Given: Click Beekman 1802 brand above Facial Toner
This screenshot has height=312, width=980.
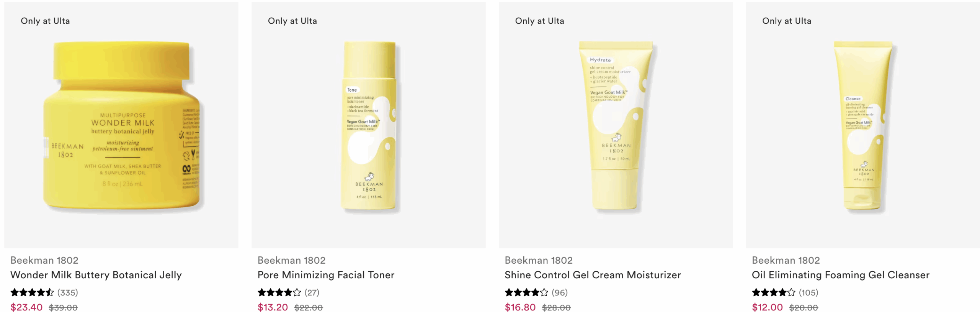Looking at the screenshot, I should click(292, 260).
